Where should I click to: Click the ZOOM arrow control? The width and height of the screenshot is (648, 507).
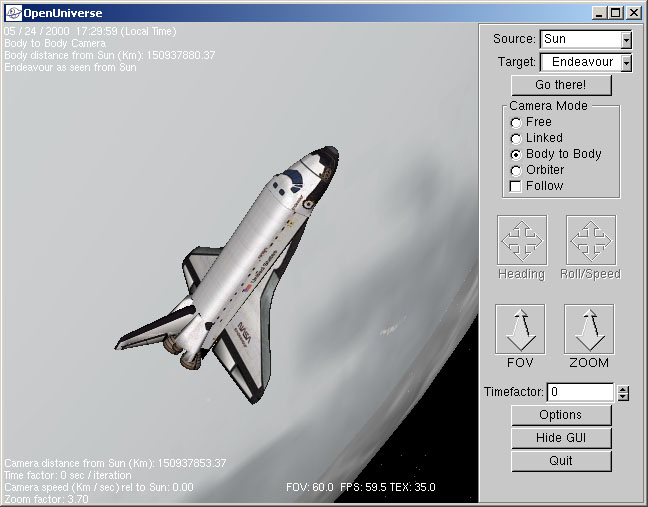(589, 329)
